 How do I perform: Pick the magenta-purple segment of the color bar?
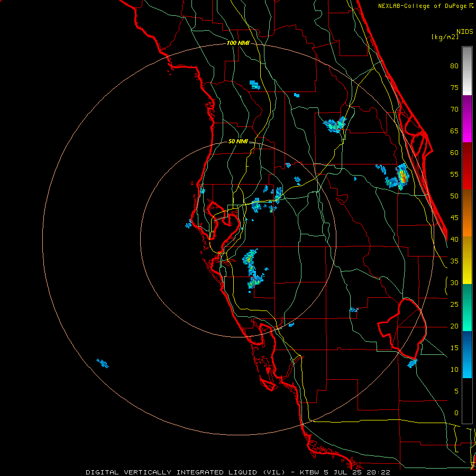coord(467,118)
